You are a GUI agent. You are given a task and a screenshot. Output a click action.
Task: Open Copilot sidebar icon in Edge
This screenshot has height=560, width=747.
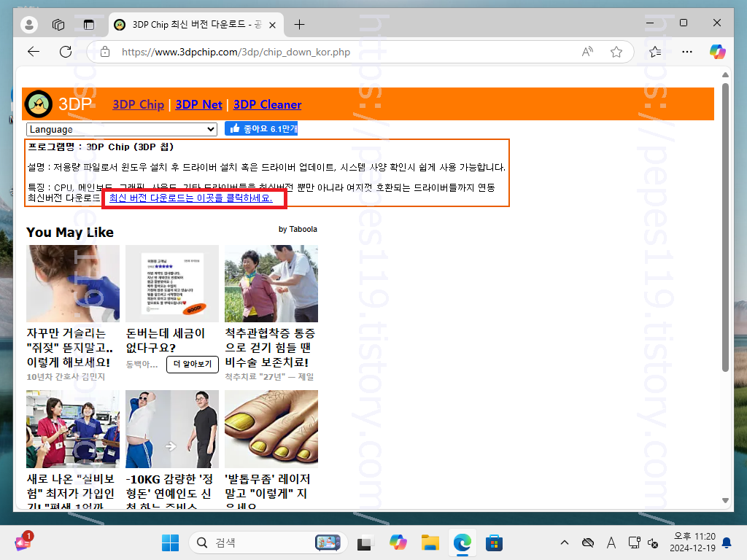click(x=718, y=52)
